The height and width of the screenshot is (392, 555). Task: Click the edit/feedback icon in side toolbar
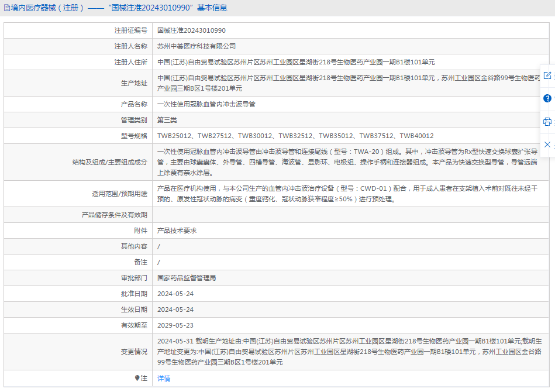coord(547,75)
